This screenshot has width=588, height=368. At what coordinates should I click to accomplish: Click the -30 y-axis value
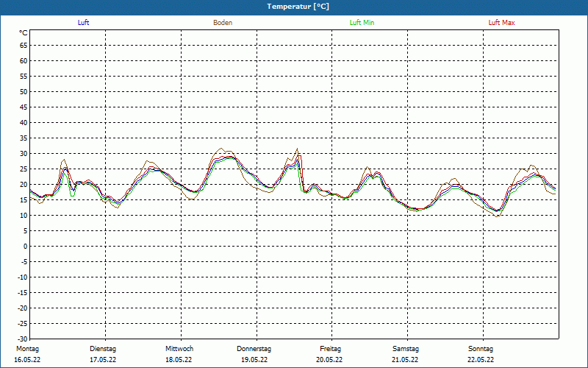point(23,339)
